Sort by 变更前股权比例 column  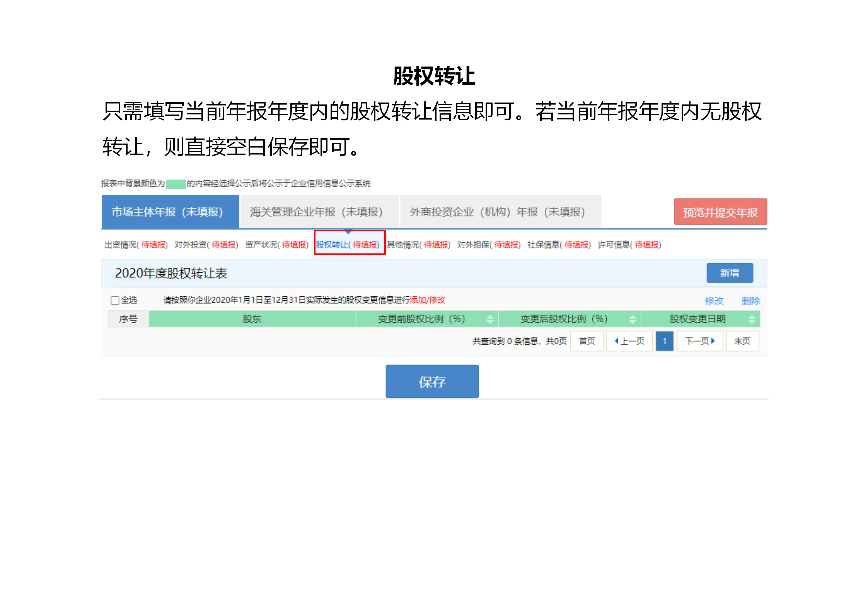[x=490, y=319]
